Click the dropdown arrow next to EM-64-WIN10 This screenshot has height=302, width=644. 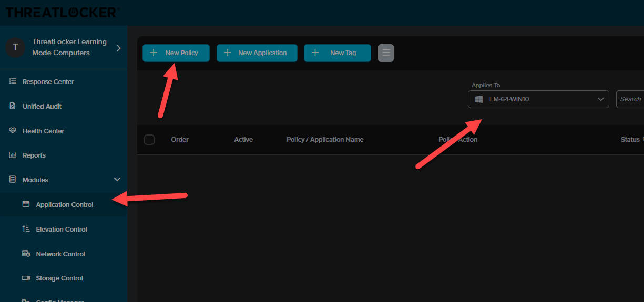click(x=601, y=99)
